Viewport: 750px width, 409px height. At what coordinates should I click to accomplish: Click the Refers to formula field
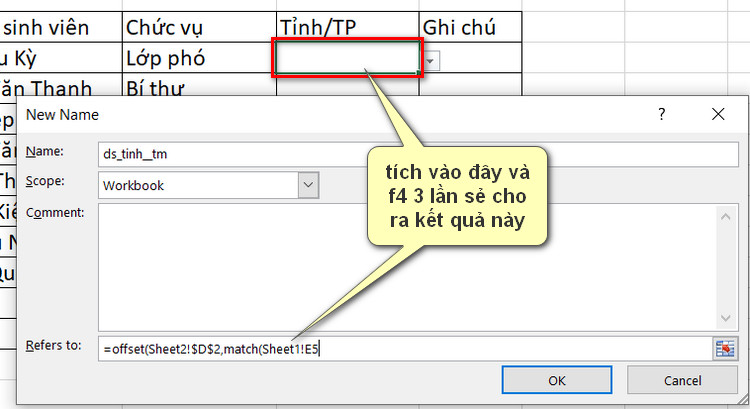point(405,349)
